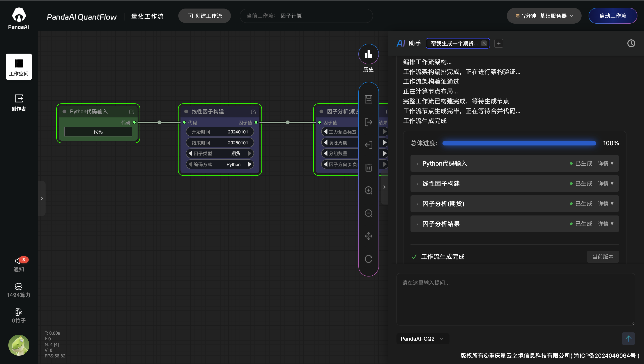Click the 结束时间 20250101 field
The height and width of the screenshot is (364, 644).
(x=220, y=142)
